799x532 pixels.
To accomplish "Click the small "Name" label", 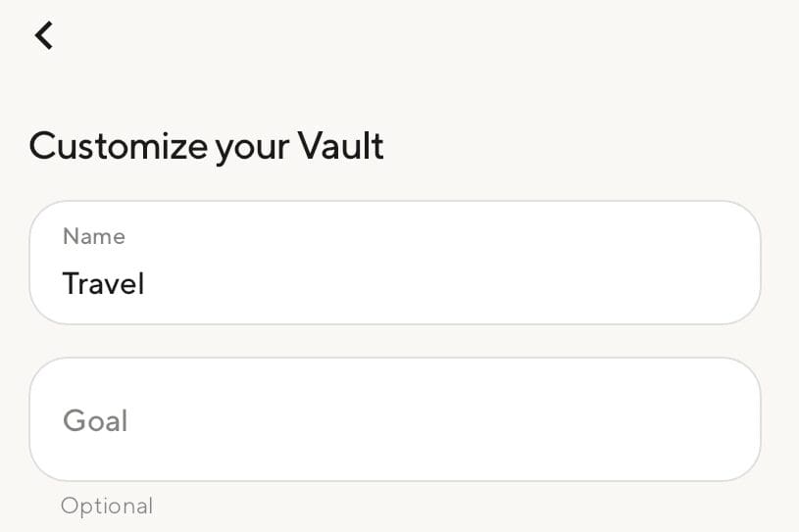I will click(x=94, y=236).
